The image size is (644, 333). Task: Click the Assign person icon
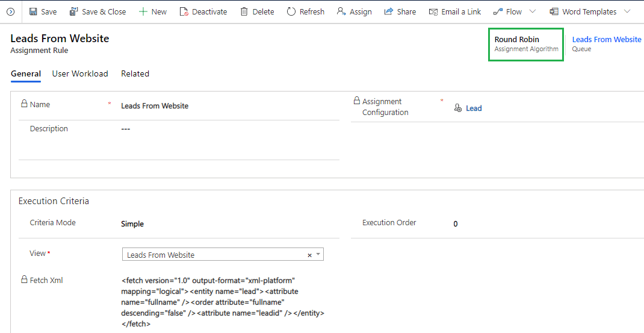(341, 11)
